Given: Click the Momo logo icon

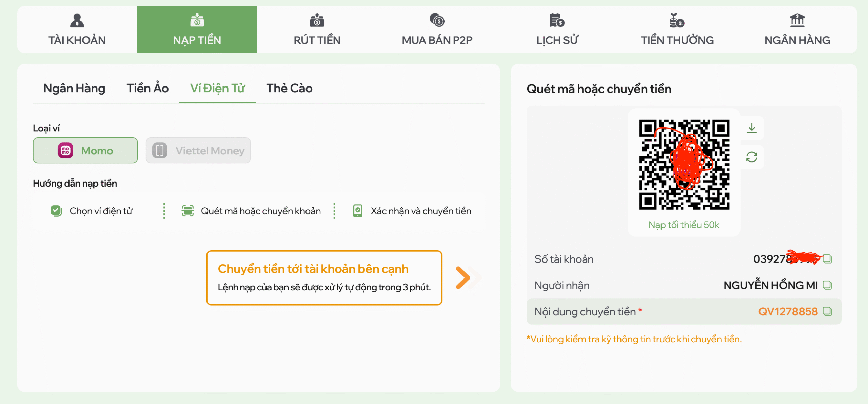Looking at the screenshot, I should 65,150.
